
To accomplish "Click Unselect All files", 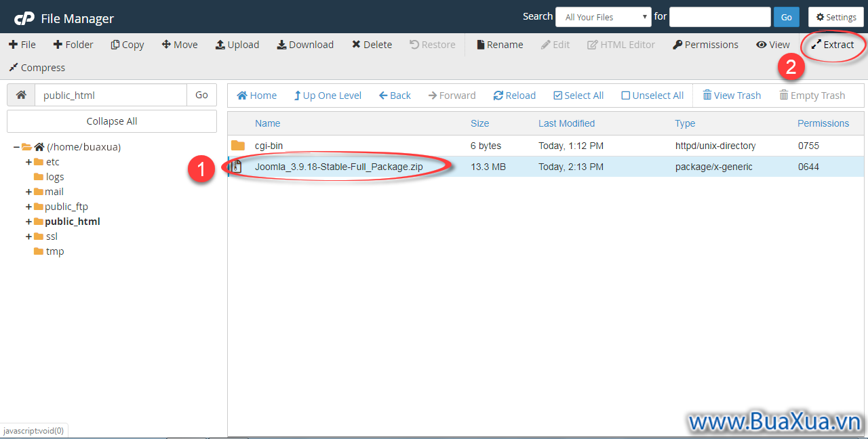I will pyautogui.click(x=652, y=96).
